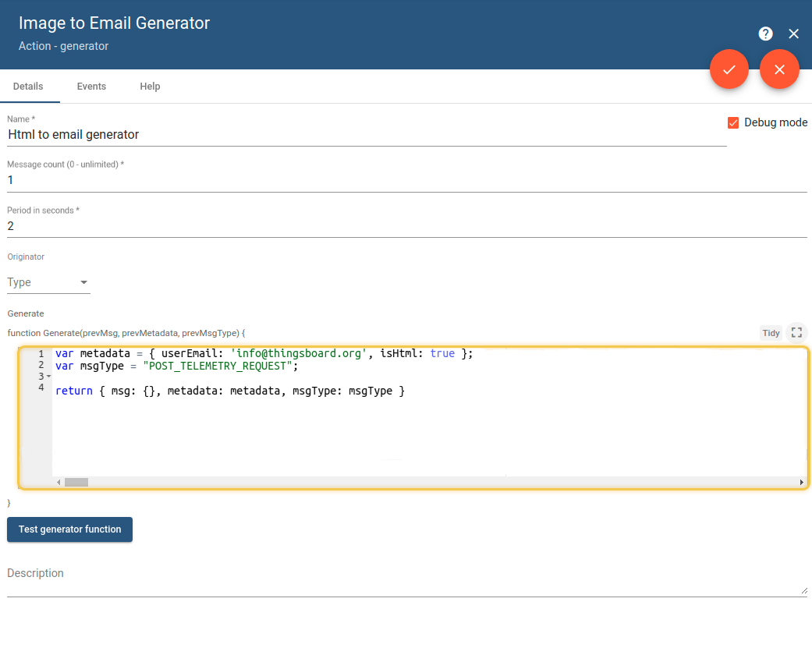Click into the Description text area
This screenshot has height=655, width=812.
(406, 582)
